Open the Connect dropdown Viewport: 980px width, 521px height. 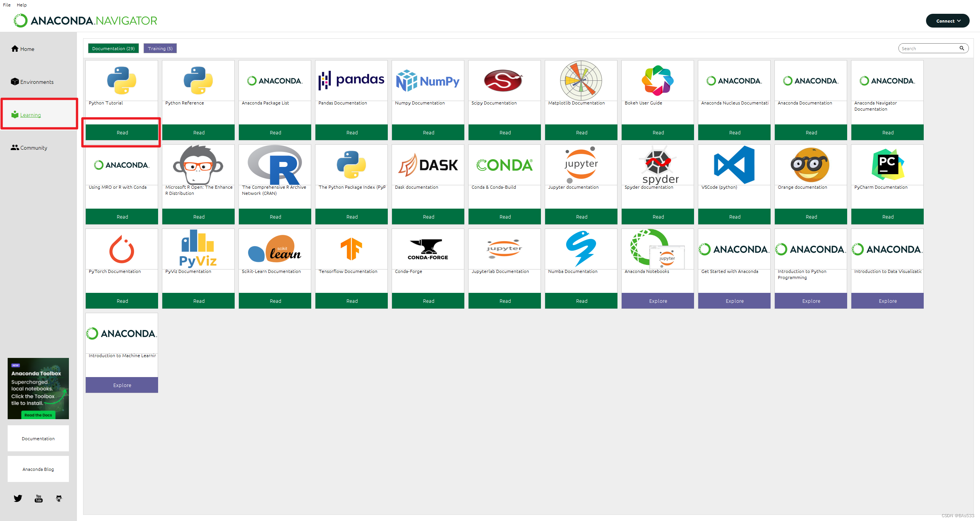[x=947, y=21]
